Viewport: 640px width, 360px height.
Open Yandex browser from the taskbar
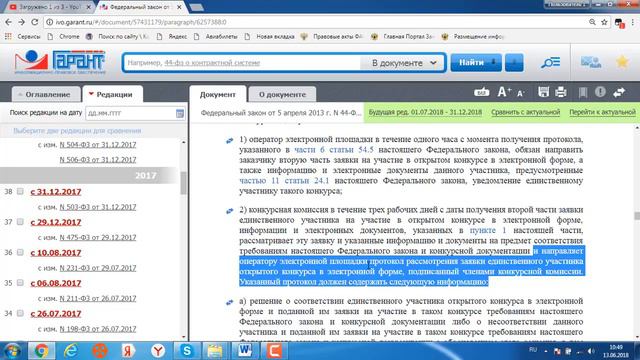158,351
